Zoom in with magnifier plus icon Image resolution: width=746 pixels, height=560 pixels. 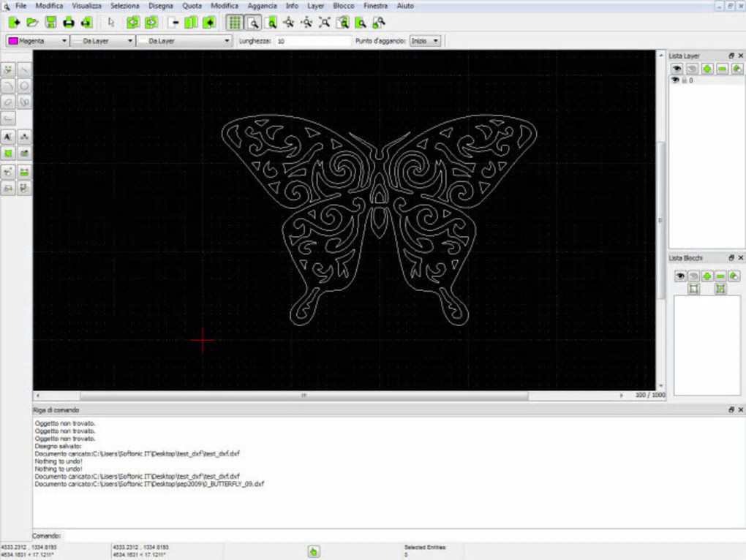288,23
